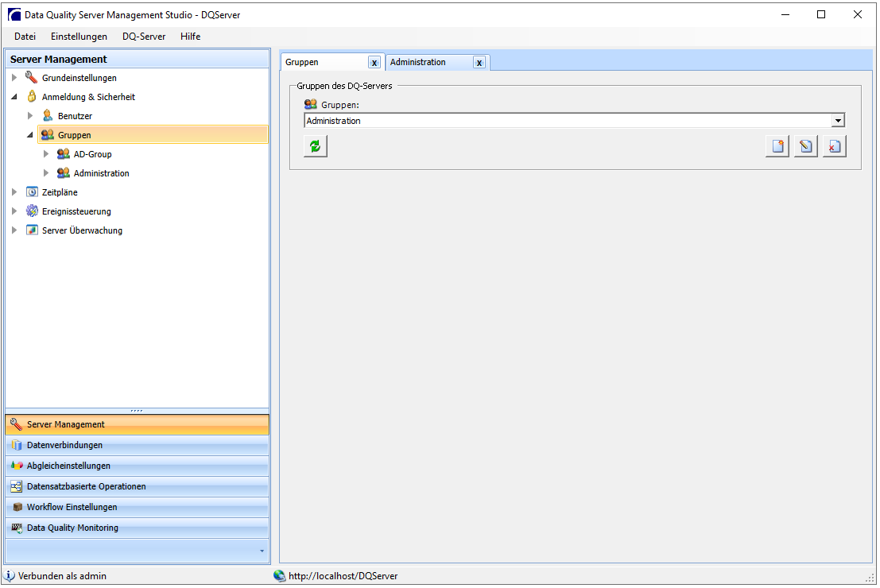Screen dimensions: 880x588
Task: Expand the Server Überwachung tree node
Action: 14,230
